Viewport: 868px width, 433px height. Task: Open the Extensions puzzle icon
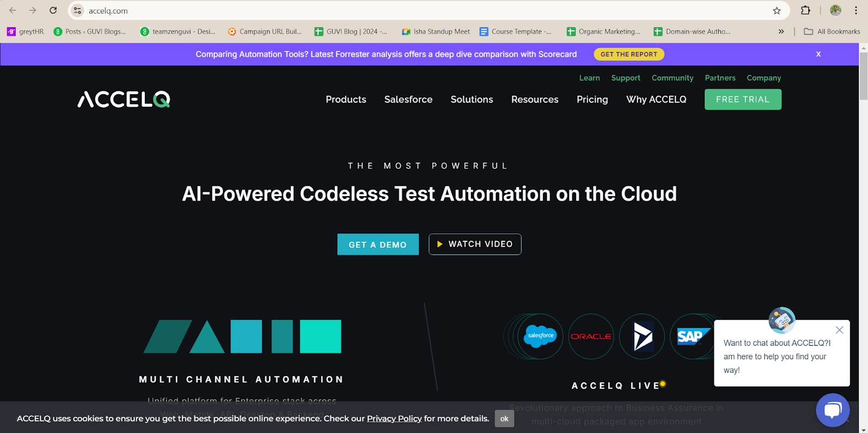click(806, 10)
